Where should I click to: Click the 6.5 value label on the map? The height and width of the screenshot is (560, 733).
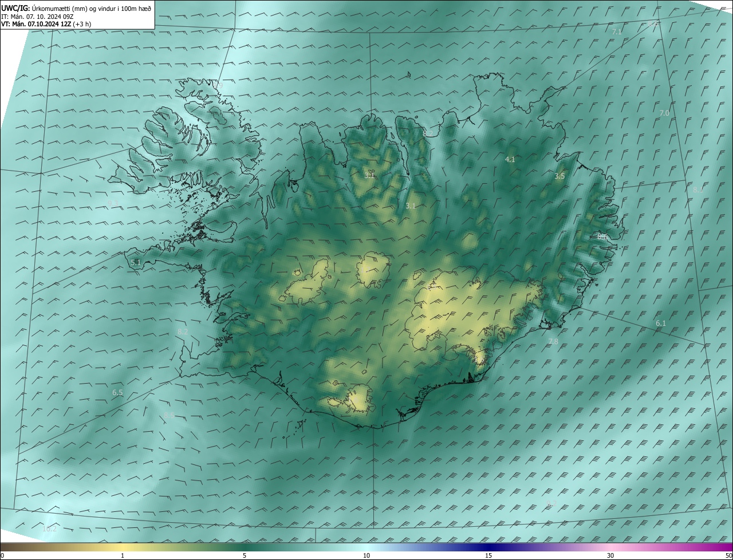(117, 393)
